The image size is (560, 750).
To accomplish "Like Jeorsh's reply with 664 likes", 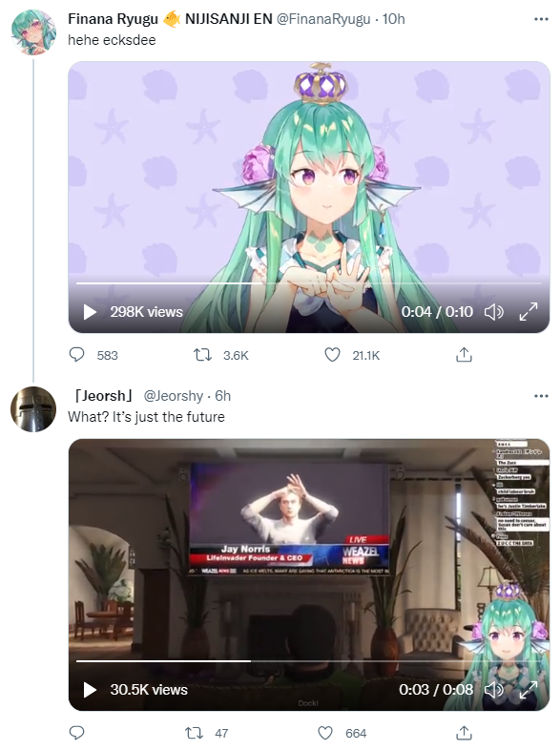I will point(325,733).
